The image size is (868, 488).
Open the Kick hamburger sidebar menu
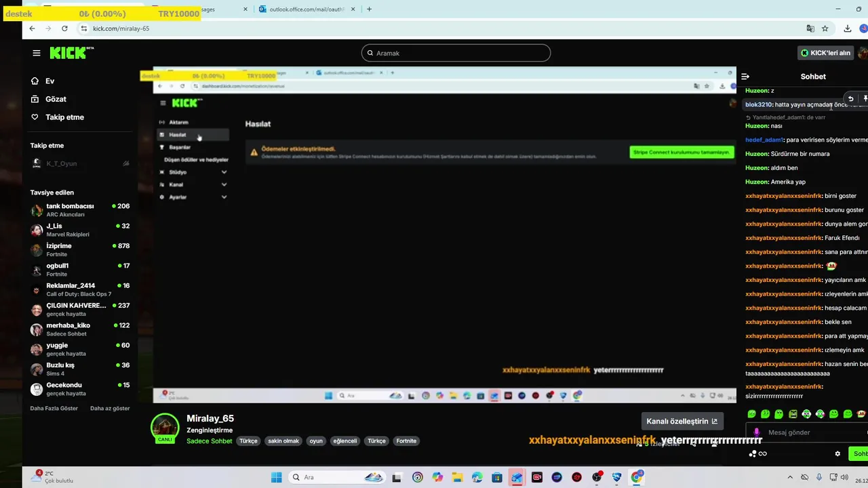(37, 53)
